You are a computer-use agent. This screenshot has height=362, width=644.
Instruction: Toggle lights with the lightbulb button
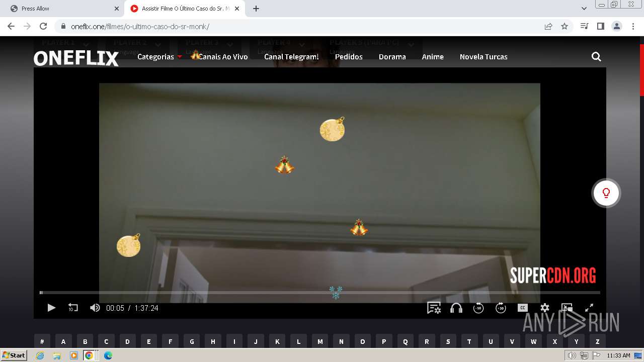(606, 193)
